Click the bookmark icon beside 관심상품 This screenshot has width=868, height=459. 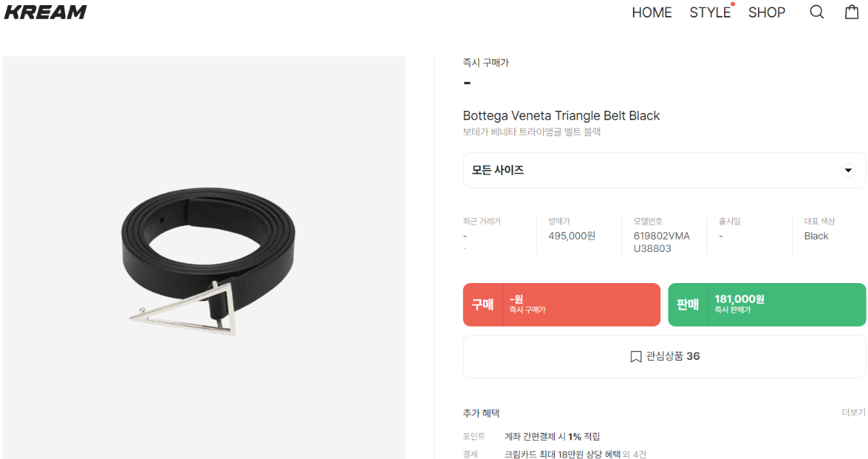point(636,357)
